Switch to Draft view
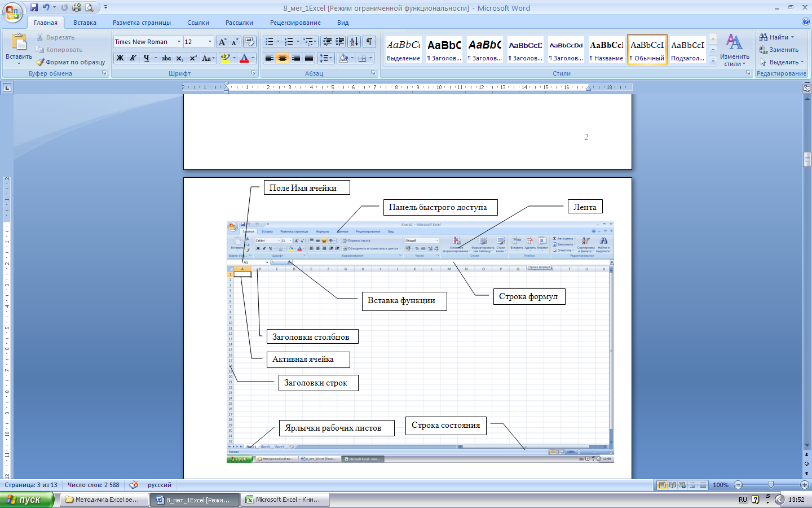The width and height of the screenshot is (812, 508). coord(703,485)
